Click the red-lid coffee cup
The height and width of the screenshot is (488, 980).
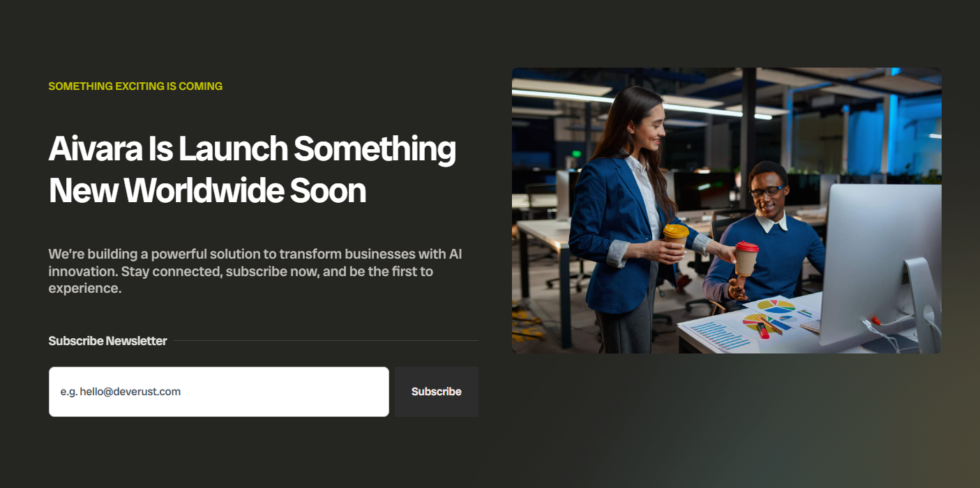pos(746,258)
